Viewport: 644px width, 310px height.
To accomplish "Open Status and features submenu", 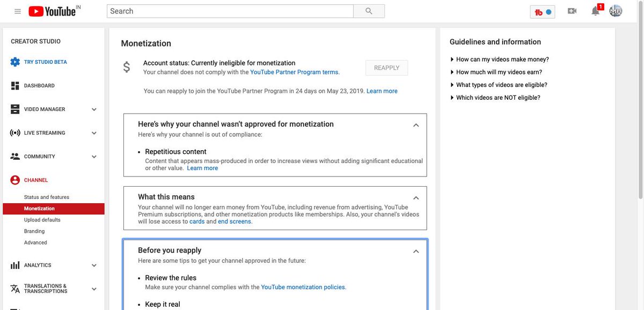I will (x=47, y=197).
